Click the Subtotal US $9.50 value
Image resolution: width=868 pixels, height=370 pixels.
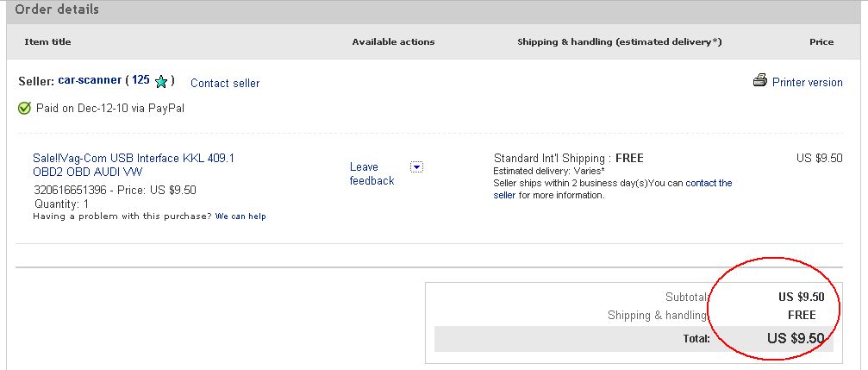[801, 297]
